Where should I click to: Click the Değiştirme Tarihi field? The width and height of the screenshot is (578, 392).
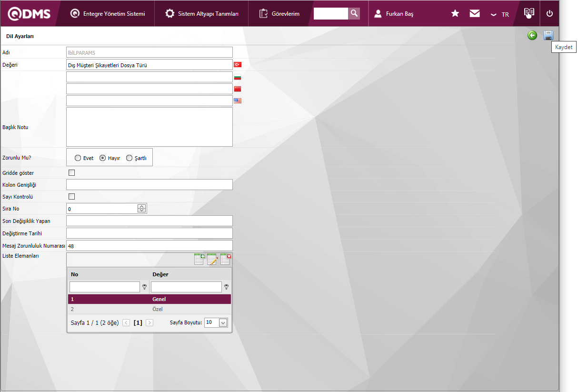[x=149, y=233]
